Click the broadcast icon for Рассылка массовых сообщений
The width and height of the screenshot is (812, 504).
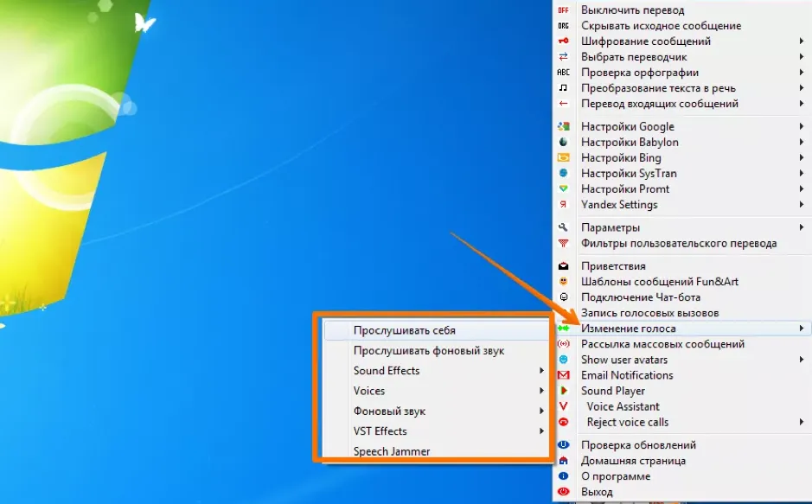pyautogui.click(x=563, y=343)
